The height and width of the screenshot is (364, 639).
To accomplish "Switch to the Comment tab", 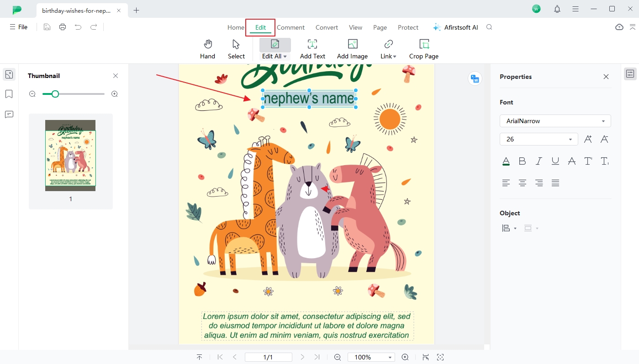I will click(290, 27).
